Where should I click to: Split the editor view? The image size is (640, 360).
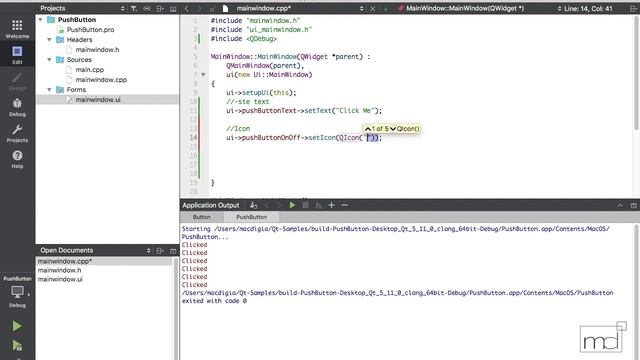coord(633,8)
